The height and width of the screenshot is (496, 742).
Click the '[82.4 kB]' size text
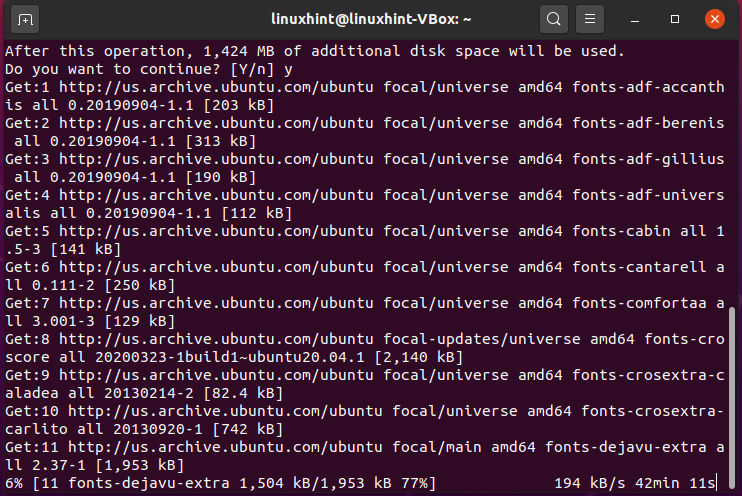pos(243,393)
